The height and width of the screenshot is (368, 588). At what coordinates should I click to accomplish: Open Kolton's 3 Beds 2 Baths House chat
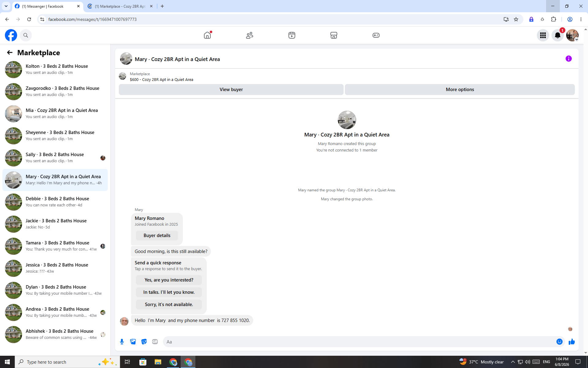[55, 70]
